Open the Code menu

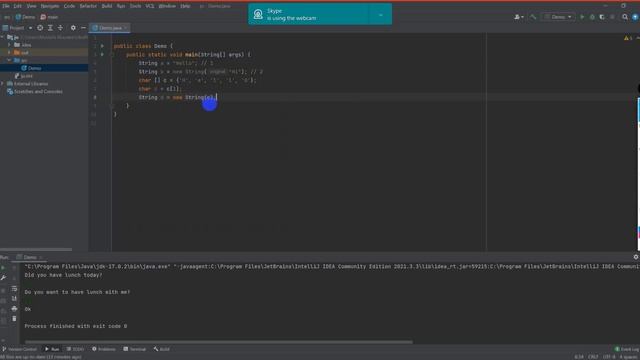coord(69,6)
